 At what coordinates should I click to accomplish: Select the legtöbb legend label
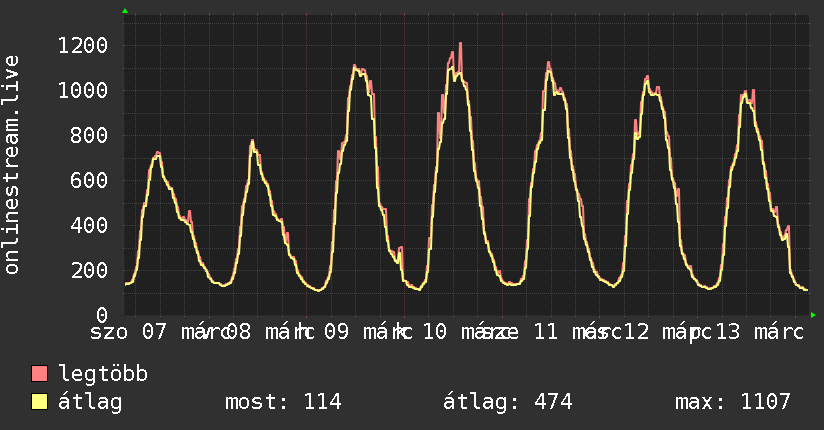coord(103,374)
